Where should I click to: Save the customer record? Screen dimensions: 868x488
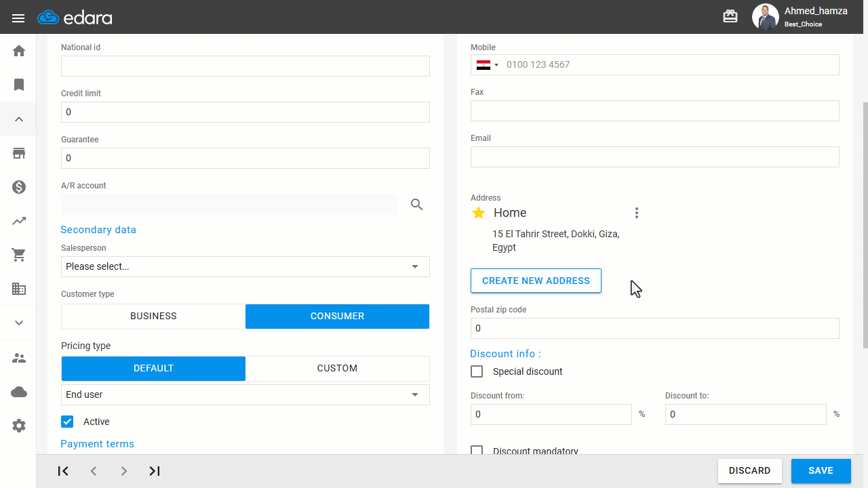click(821, 471)
